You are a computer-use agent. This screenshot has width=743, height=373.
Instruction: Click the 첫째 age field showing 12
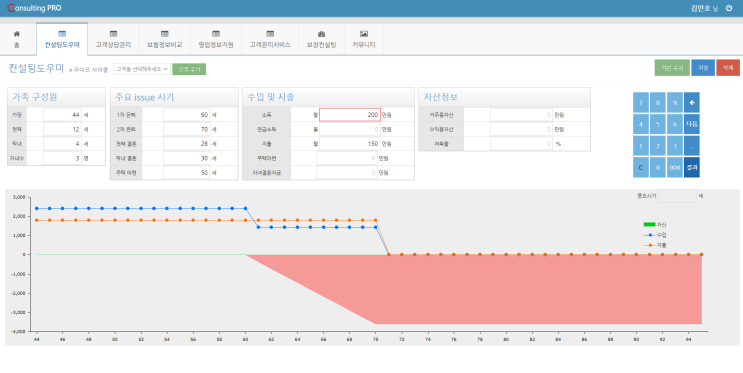coord(63,129)
